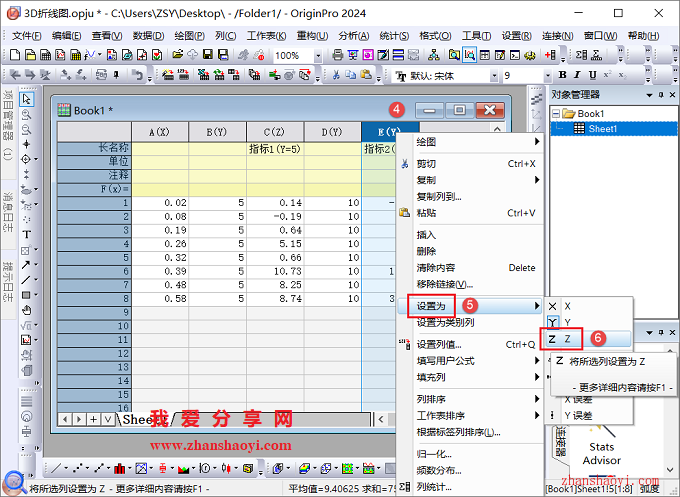Set column as Z in the submenu
The width and height of the screenshot is (680, 497).
[x=588, y=339]
